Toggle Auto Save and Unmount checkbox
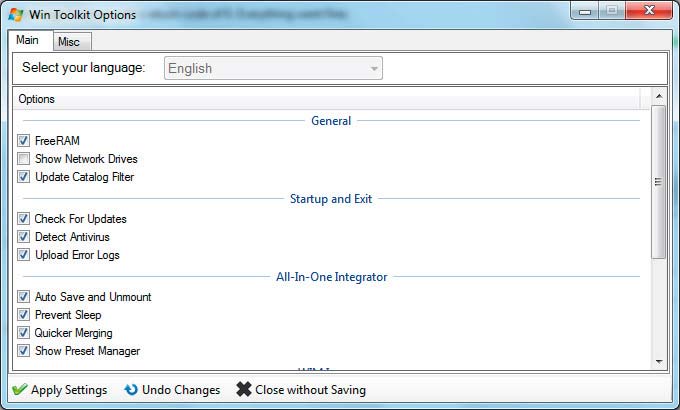Screen dimensions: 680x410 point(23,297)
